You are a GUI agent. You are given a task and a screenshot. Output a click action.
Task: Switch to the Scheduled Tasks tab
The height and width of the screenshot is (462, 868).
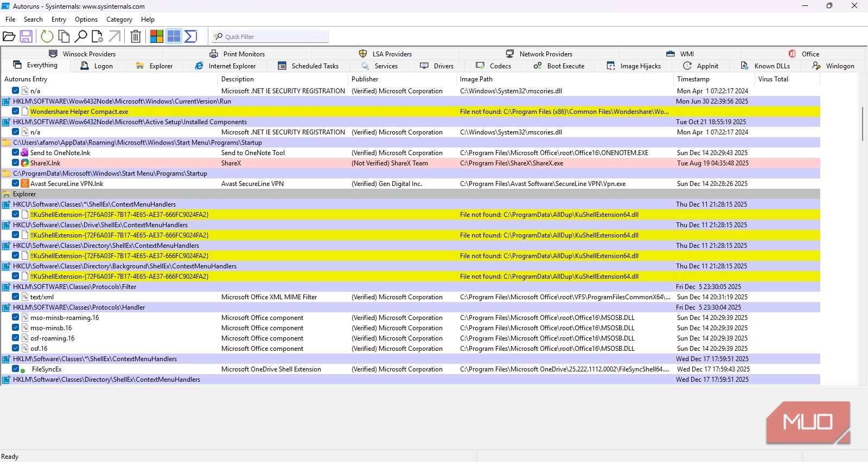click(x=308, y=66)
